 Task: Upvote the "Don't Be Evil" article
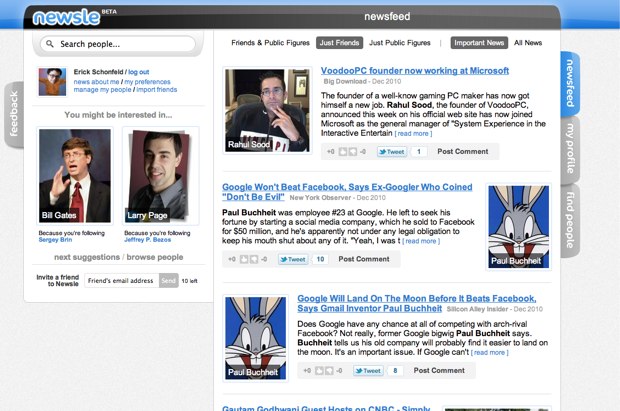coord(246,259)
